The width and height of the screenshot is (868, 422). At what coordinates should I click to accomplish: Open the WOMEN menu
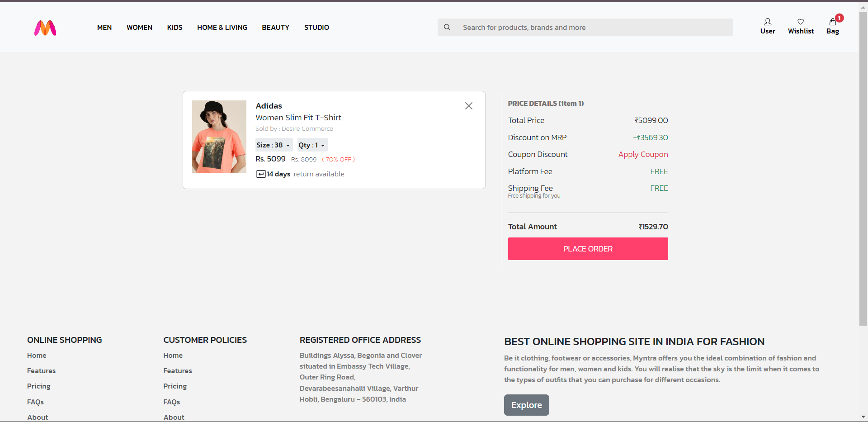tap(139, 28)
